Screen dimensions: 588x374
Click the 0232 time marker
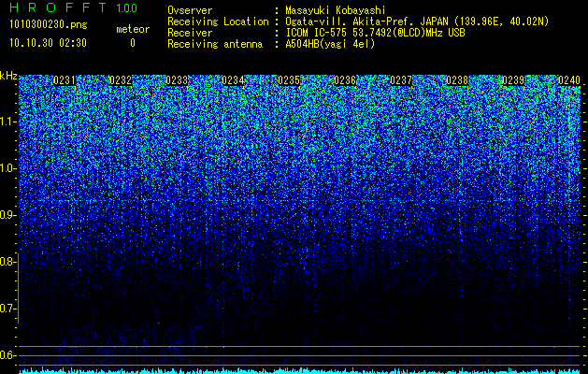tap(121, 80)
